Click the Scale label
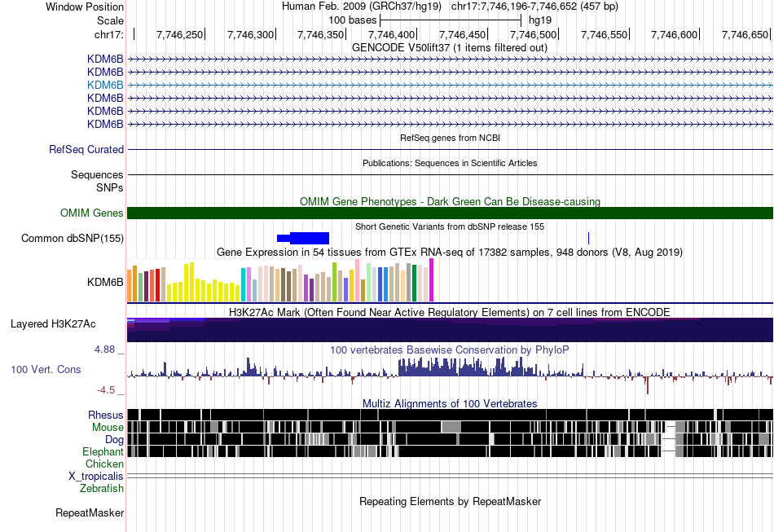The height and width of the screenshot is (532, 774). pos(110,20)
